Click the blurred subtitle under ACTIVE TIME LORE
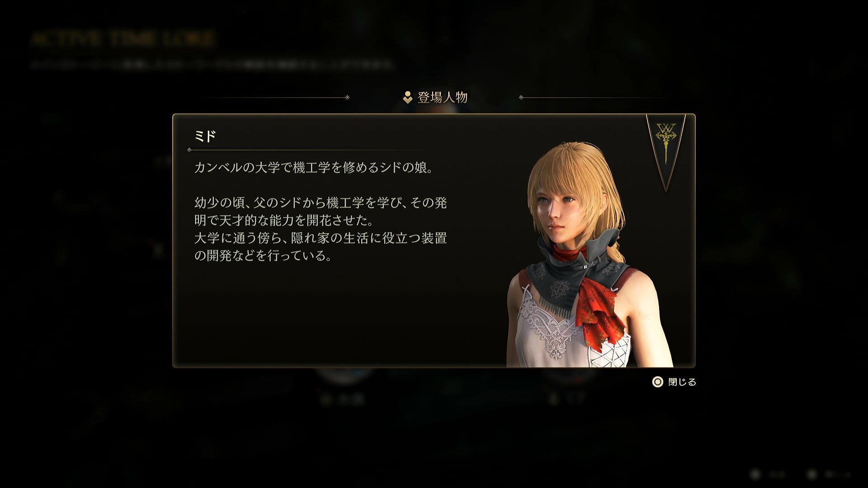The width and height of the screenshot is (868, 488). coord(212,65)
